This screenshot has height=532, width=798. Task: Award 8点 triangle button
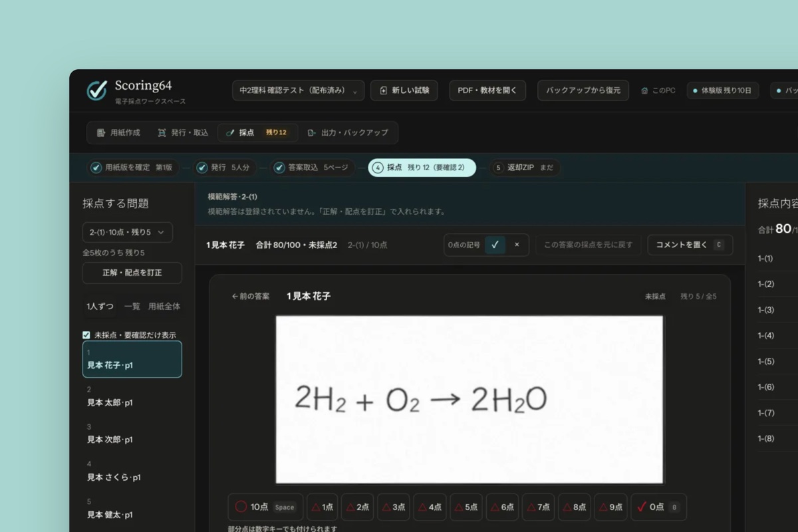click(x=574, y=507)
